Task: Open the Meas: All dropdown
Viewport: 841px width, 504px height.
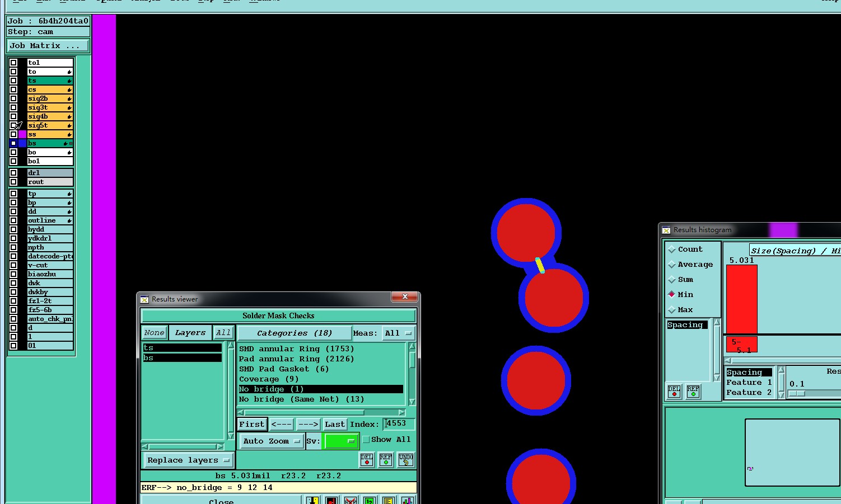Action: point(399,333)
